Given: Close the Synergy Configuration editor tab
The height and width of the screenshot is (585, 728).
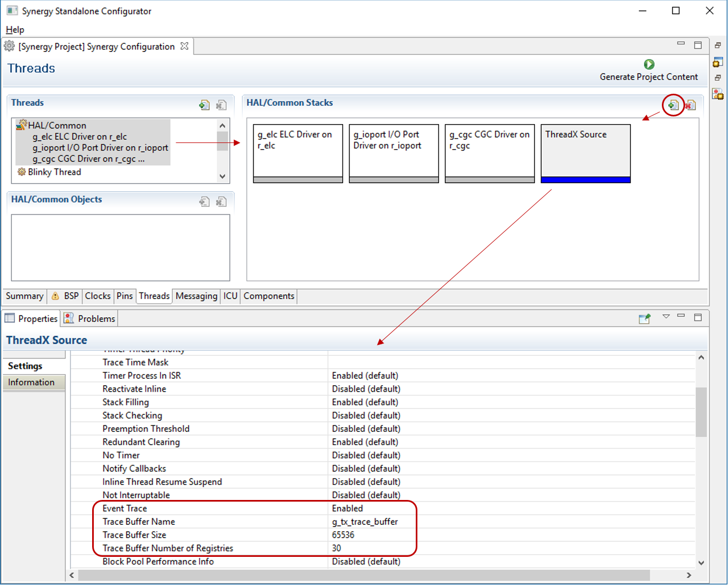Looking at the screenshot, I should (x=184, y=46).
